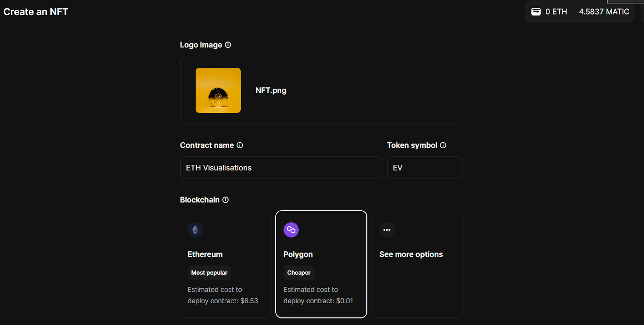Click the Contract name info icon
The image size is (644, 325).
[x=239, y=145]
